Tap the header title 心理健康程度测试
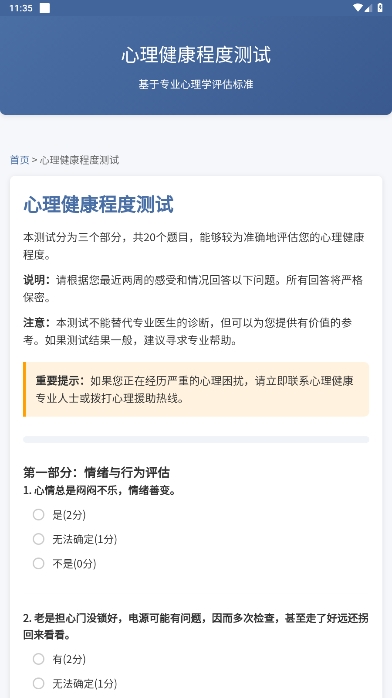The width and height of the screenshot is (392, 698). (196, 55)
